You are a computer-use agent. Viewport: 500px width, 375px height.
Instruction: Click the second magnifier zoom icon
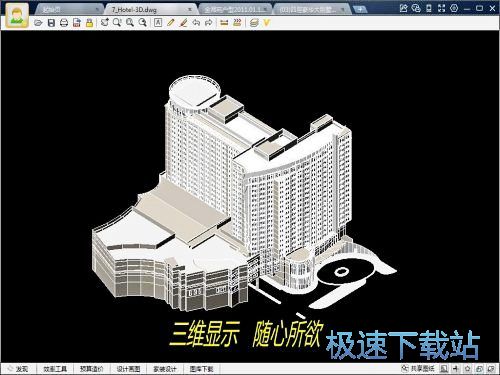pyautogui.click(x=130, y=22)
